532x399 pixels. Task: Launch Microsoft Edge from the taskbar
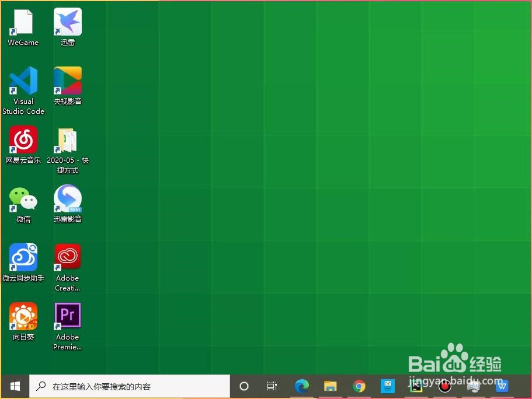(x=302, y=386)
